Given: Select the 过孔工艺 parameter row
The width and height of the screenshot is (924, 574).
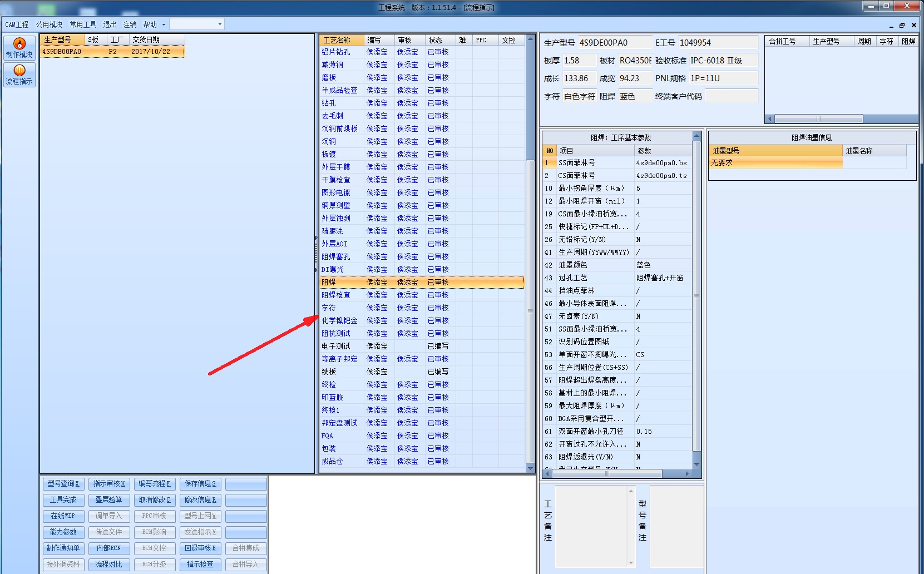Looking at the screenshot, I should tap(617, 278).
